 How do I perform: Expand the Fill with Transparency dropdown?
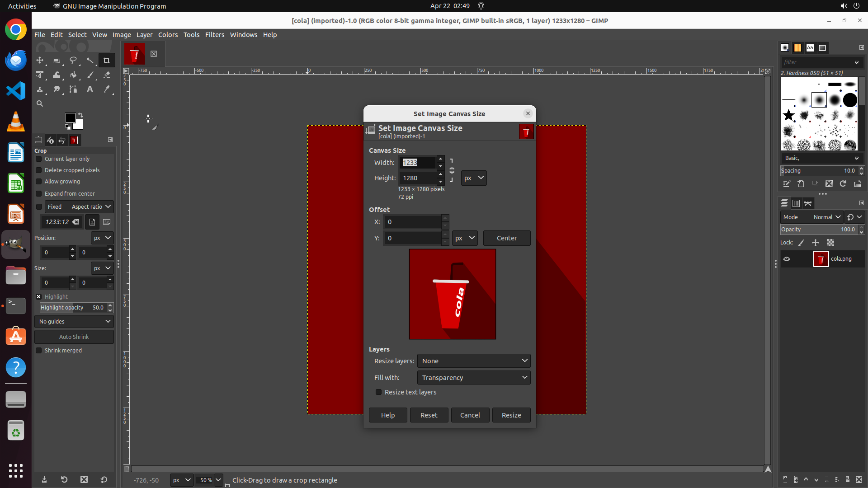tap(473, 378)
